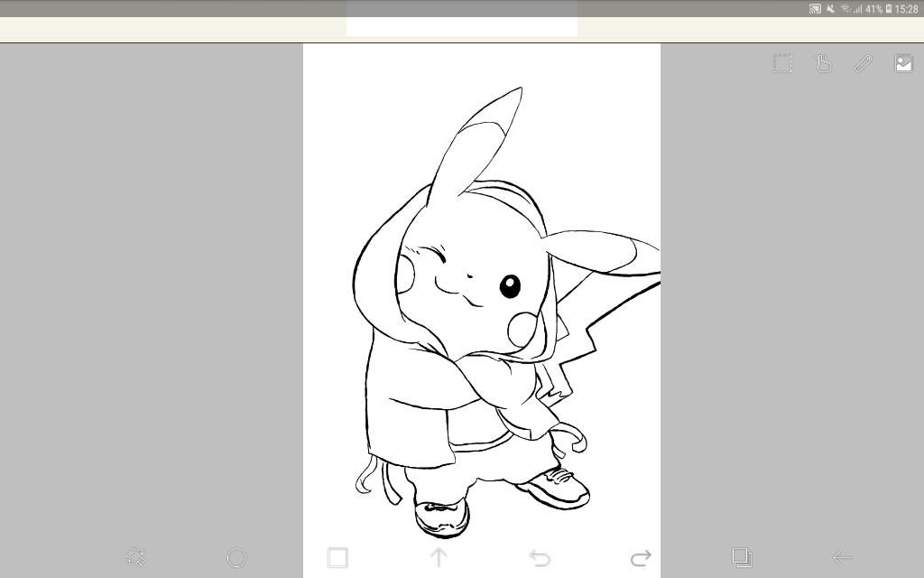This screenshot has width=924, height=578.
Task: Tap the brush/eraser switch icon
Action: 135,557
